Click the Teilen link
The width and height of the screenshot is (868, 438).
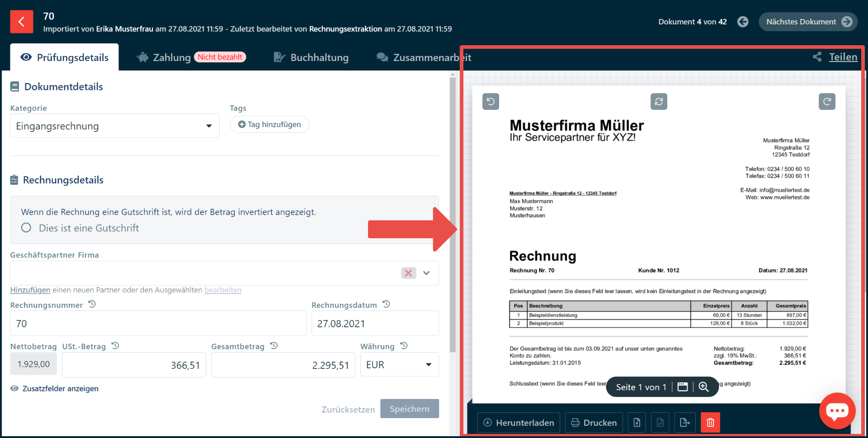843,57
